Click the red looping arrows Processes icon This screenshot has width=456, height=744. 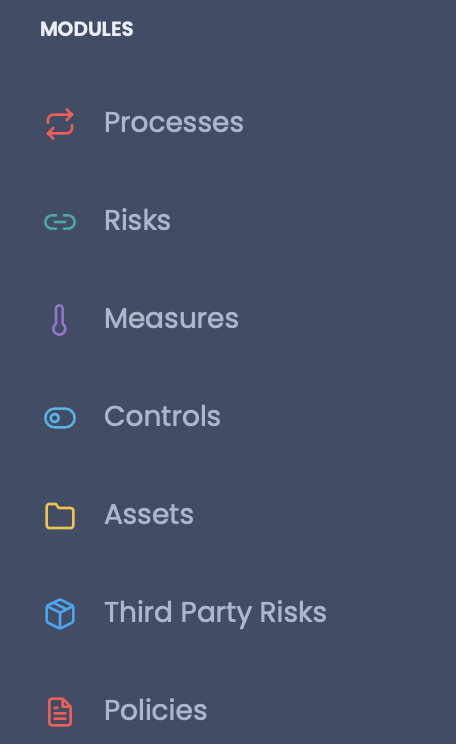click(x=60, y=124)
